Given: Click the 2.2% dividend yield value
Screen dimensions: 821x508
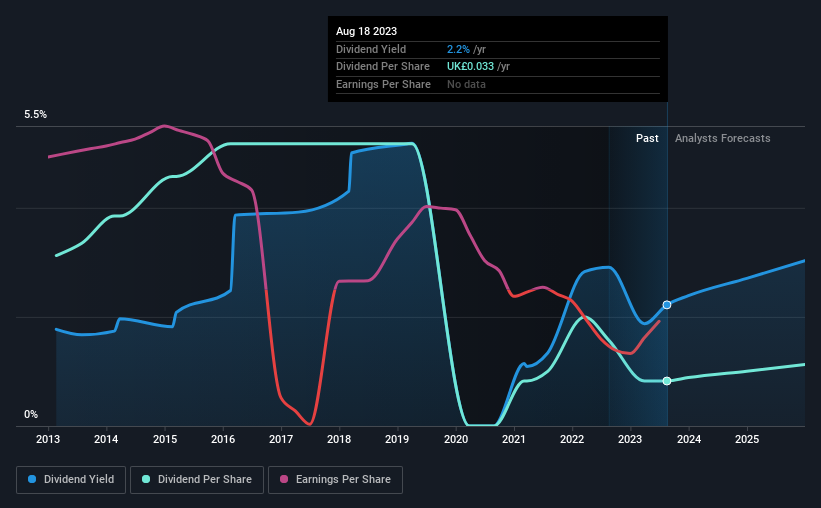Looking at the screenshot, I should click(x=458, y=49).
